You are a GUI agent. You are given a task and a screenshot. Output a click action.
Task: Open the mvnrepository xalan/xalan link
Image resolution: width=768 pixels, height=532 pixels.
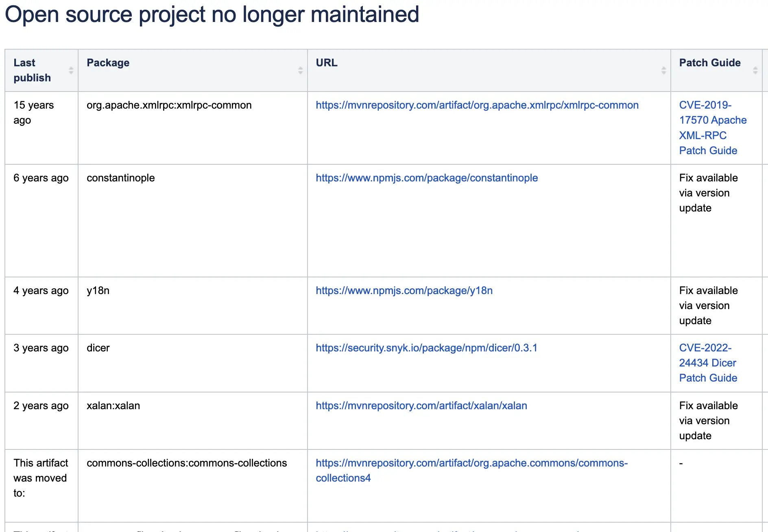421,406
